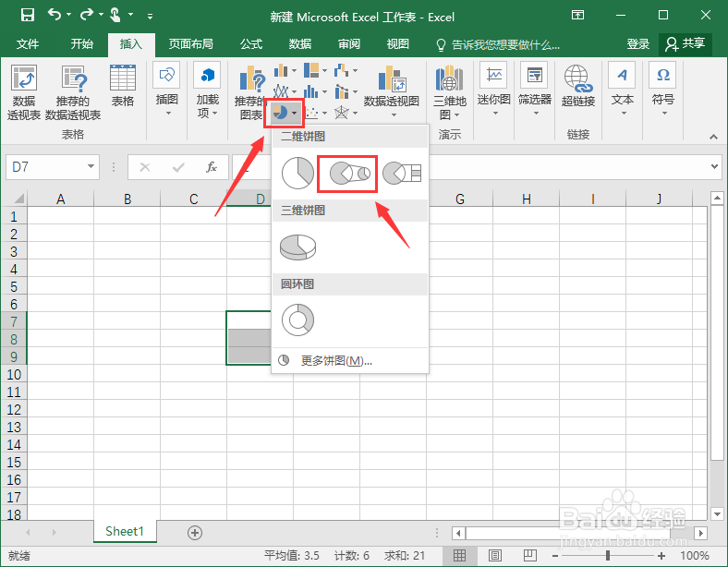Switch to Page Layout view in status bar
This screenshot has height=567, width=728.
[x=495, y=555]
